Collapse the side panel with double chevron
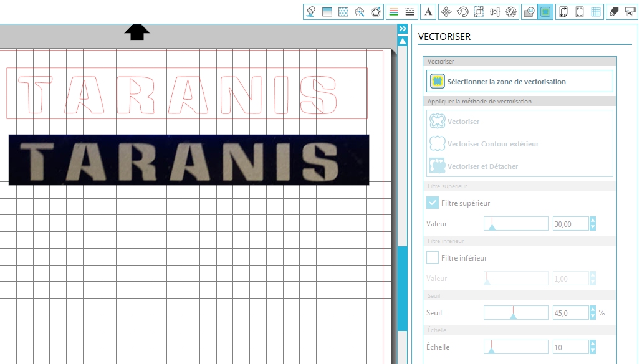 [403, 29]
